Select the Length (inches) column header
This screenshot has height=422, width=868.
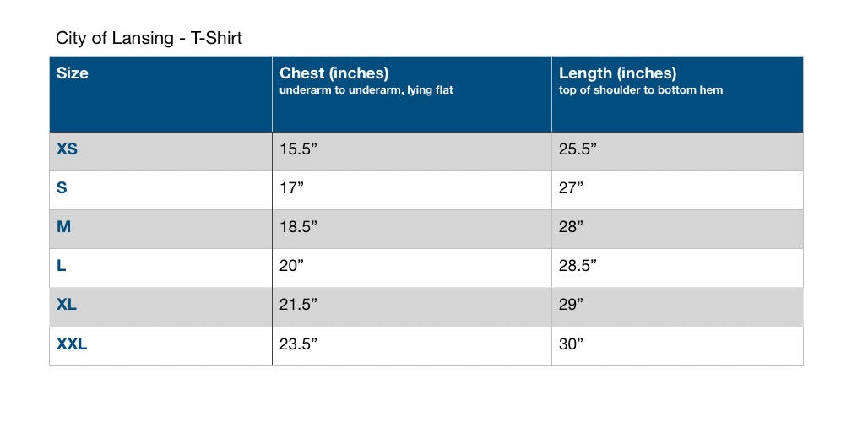coord(677,94)
